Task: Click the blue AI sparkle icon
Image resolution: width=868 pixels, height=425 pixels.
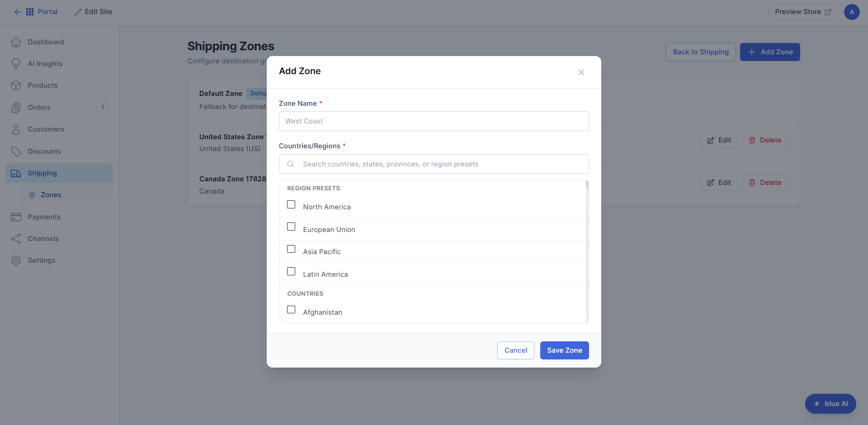Action: click(817, 404)
